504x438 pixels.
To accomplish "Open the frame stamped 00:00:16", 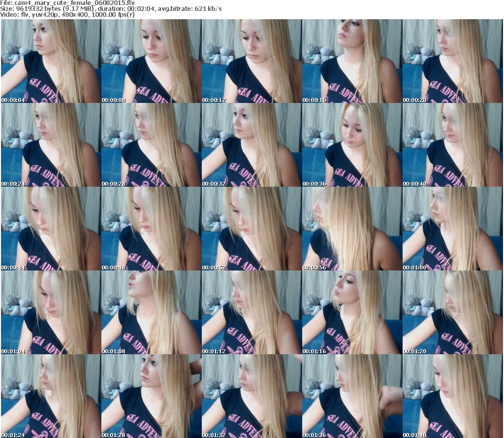I will [352, 61].
